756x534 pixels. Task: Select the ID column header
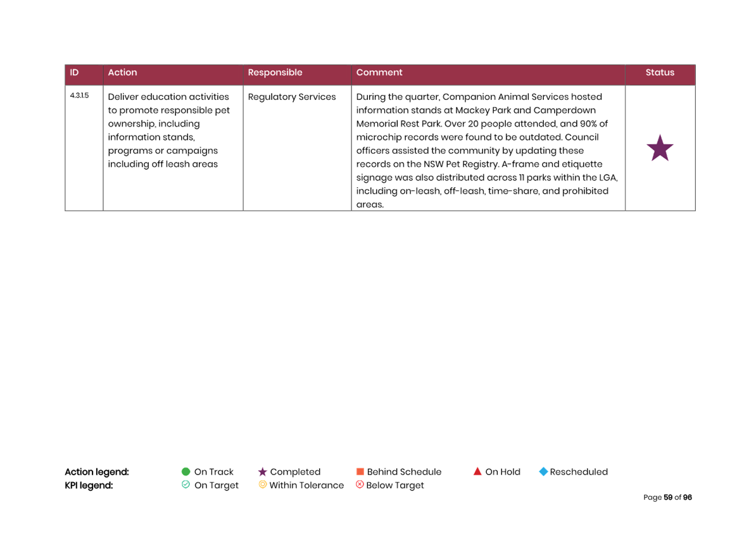pyautogui.click(x=75, y=73)
